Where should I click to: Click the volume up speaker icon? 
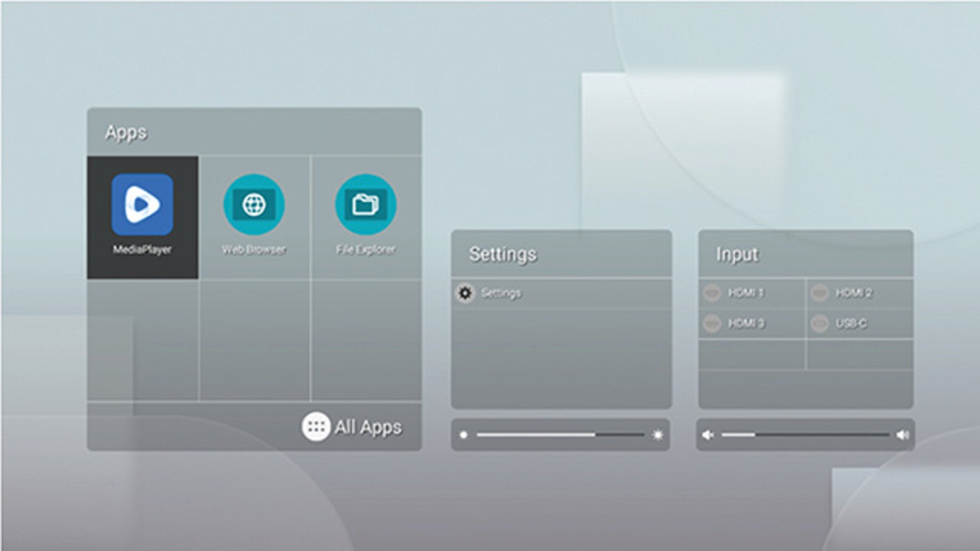(x=902, y=435)
